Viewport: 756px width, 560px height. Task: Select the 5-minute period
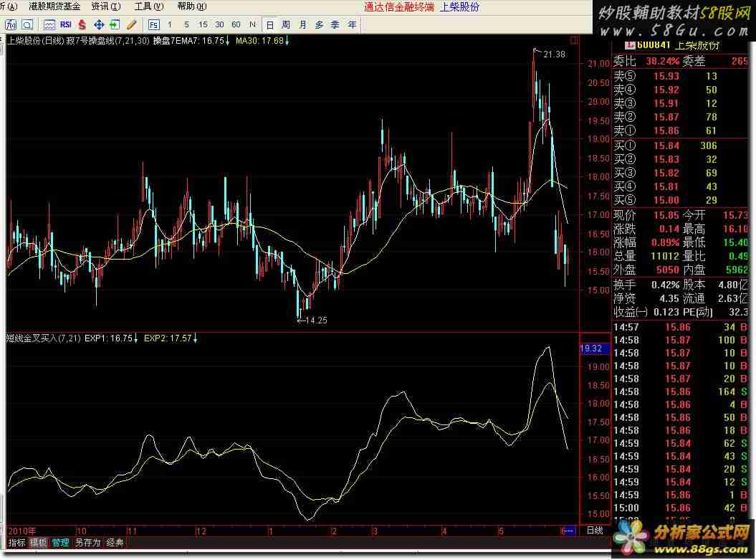coord(186,24)
